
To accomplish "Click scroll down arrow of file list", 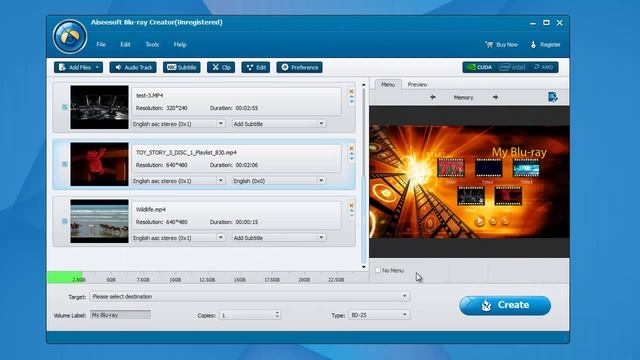I will pos(364,267).
